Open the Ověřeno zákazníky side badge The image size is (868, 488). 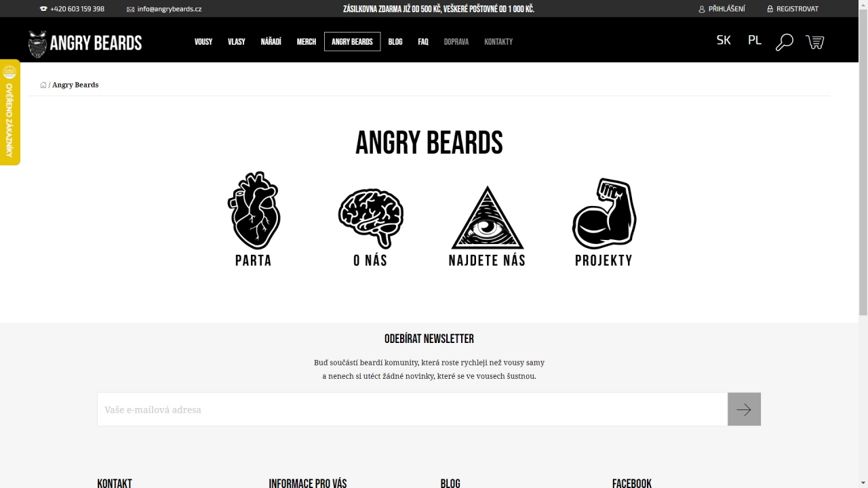pos(9,113)
